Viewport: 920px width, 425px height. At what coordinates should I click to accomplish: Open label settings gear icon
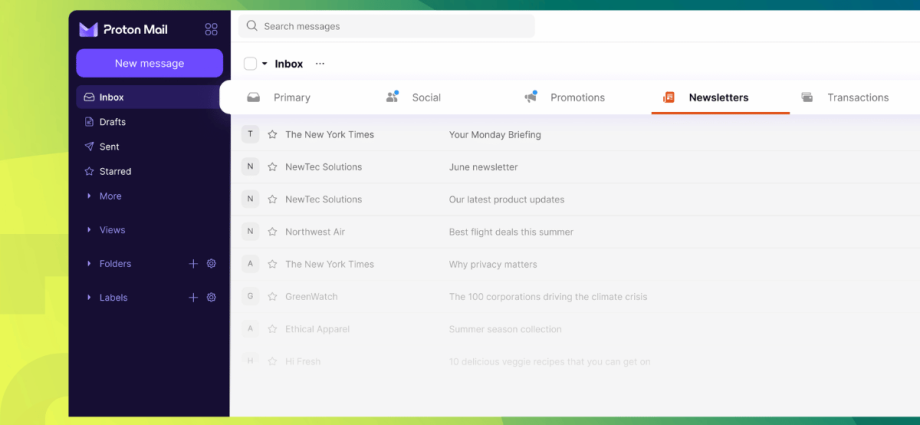pos(211,298)
